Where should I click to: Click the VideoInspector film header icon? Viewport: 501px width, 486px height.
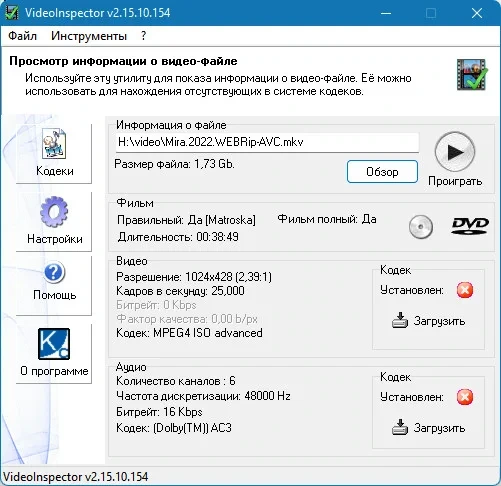[472, 75]
